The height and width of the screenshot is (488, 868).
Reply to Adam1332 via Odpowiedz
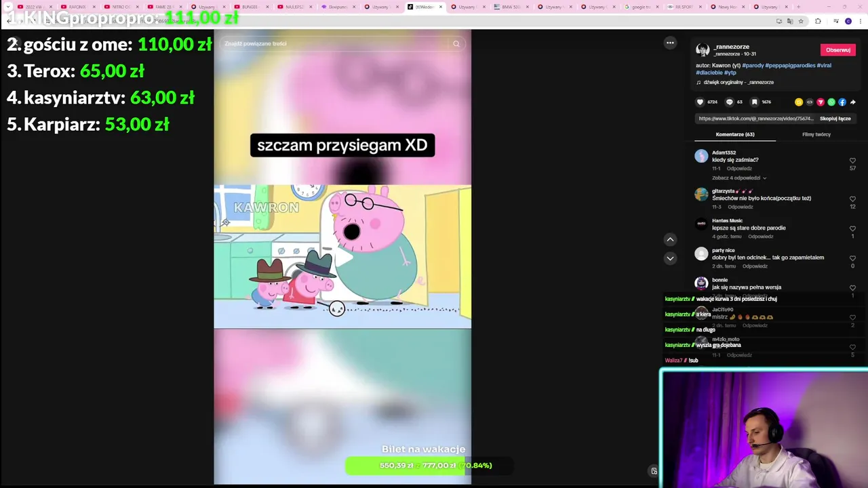pos(739,168)
